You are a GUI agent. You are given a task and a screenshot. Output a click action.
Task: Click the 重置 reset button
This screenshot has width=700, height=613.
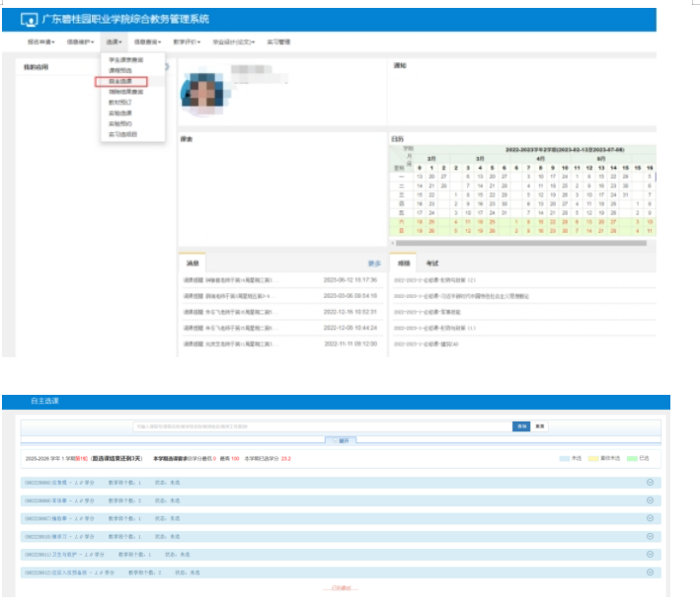[x=539, y=425]
